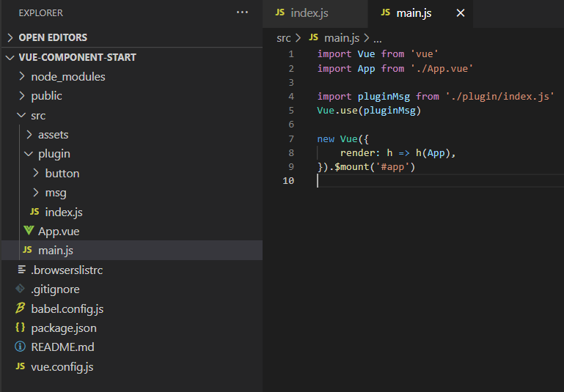564x392 pixels.
Task: Click the Vue logo icon beside App.vue
Action: 29,231
